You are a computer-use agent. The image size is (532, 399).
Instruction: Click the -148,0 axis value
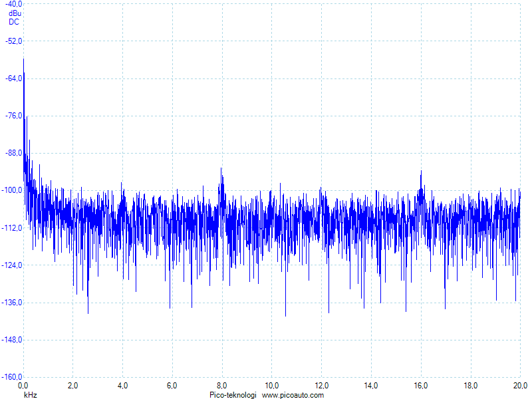(x=12, y=340)
